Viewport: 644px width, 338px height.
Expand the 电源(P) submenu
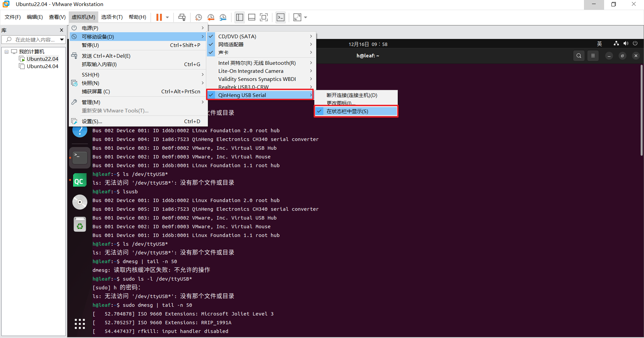138,28
